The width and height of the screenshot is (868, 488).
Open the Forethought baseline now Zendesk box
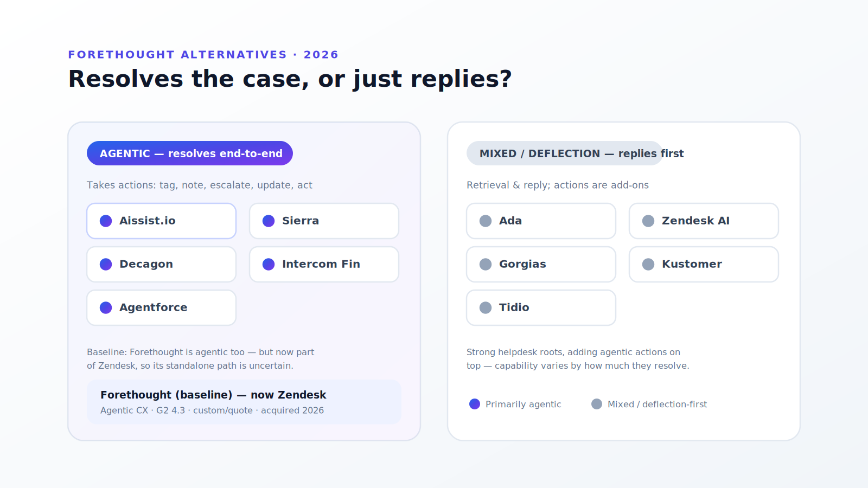[244, 402]
